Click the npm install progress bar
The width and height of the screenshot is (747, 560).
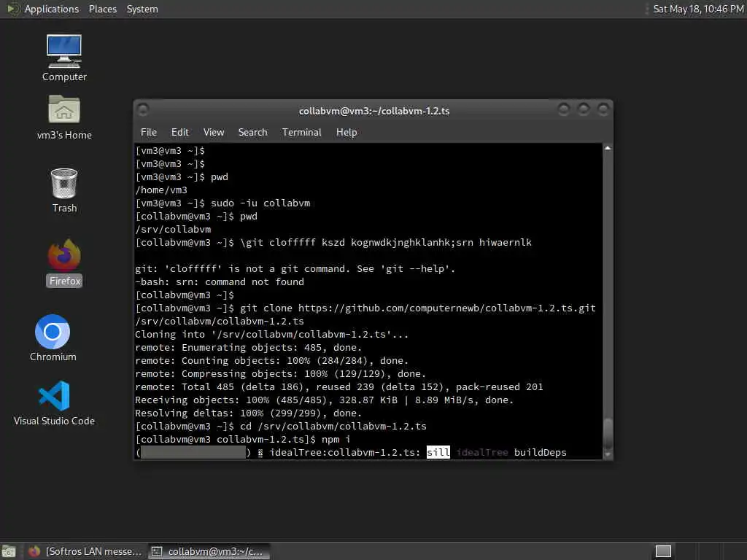tap(193, 452)
